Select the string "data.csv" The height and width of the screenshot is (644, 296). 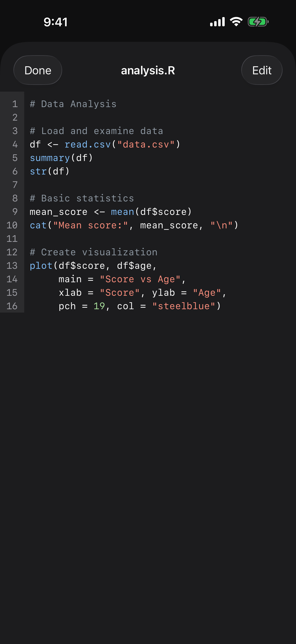point(147,144)
